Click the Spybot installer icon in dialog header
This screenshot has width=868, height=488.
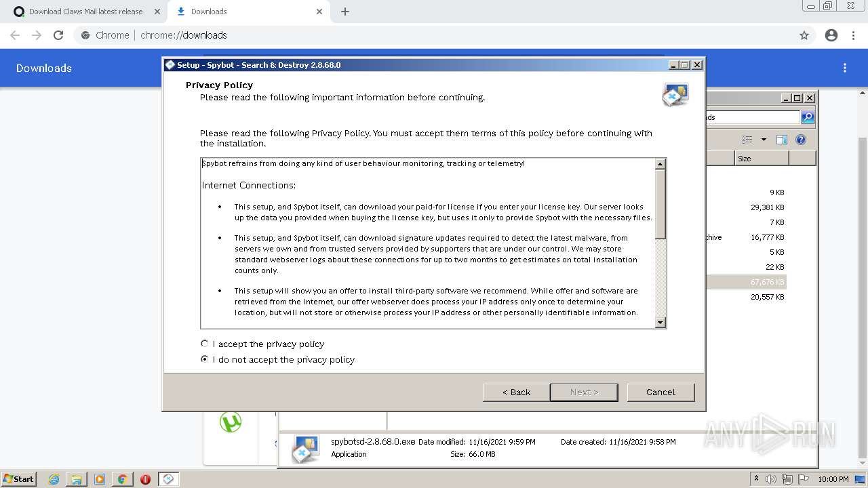click(x=675, y=95)
